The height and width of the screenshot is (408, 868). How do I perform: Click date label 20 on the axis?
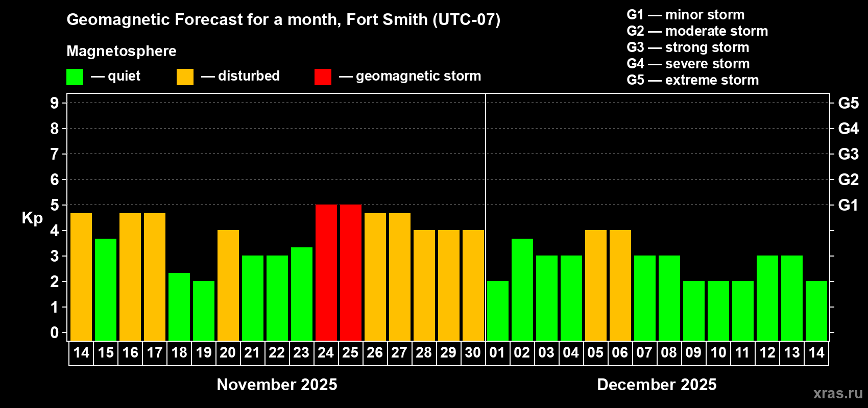[x=228, y=352]
